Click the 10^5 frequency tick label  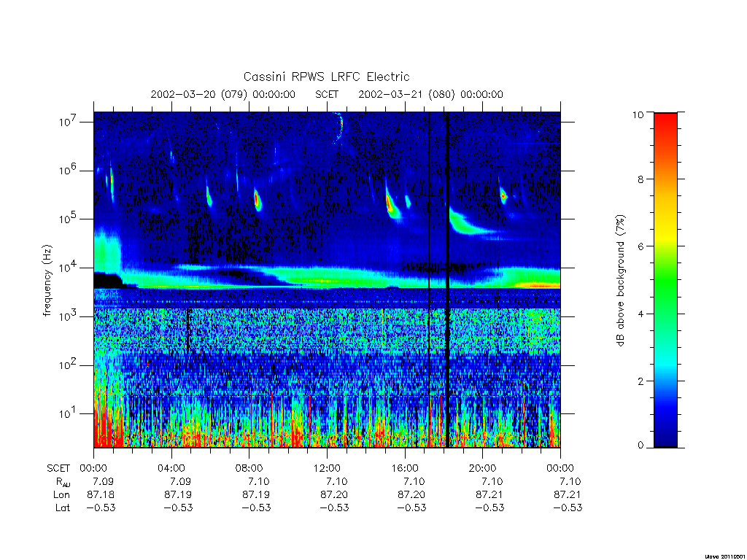coord(69,219)
